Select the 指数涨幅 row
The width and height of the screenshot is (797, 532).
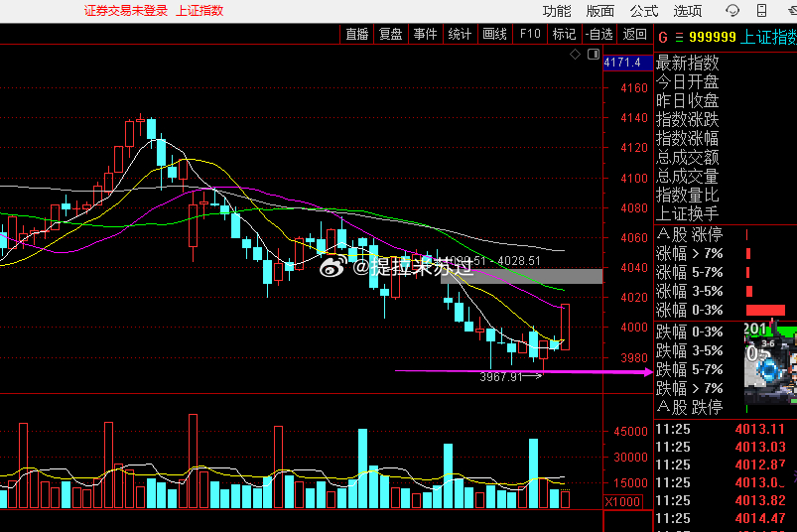click(687, 139)
